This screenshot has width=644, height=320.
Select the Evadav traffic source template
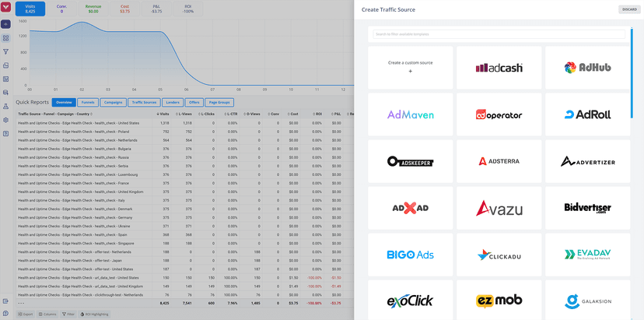pos(588,255)
